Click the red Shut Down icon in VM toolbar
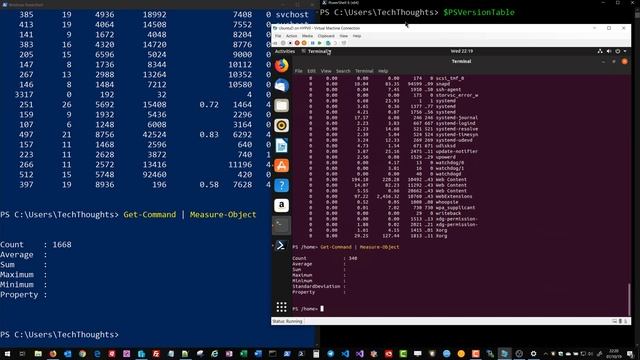640x360 pixels. coord(297,43)
